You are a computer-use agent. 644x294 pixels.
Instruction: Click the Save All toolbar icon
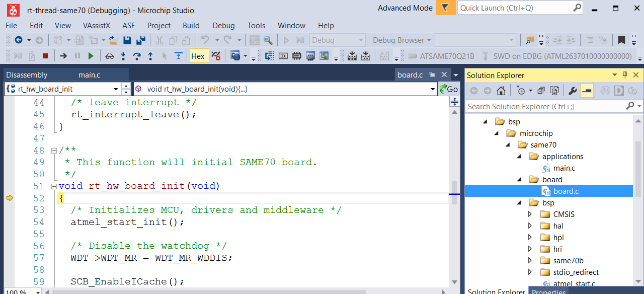click(x=141, y=40)
